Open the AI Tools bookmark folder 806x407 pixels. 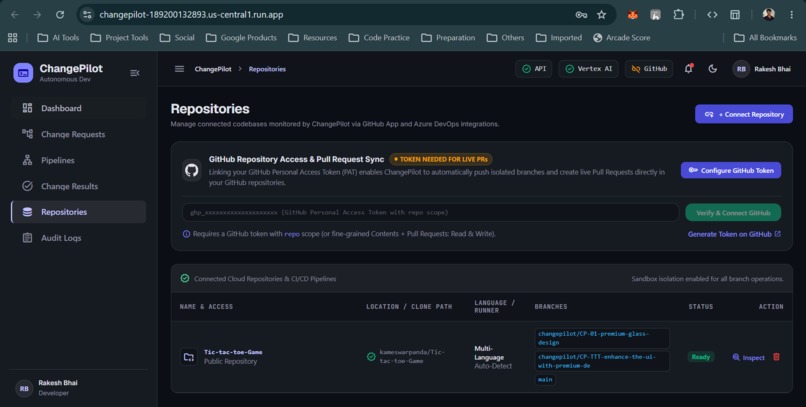point(58,38)
